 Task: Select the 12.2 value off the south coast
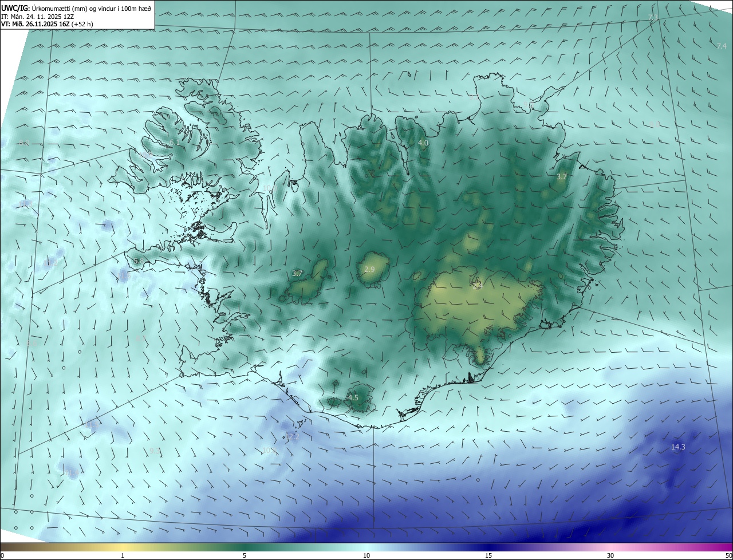coord(292,436)
